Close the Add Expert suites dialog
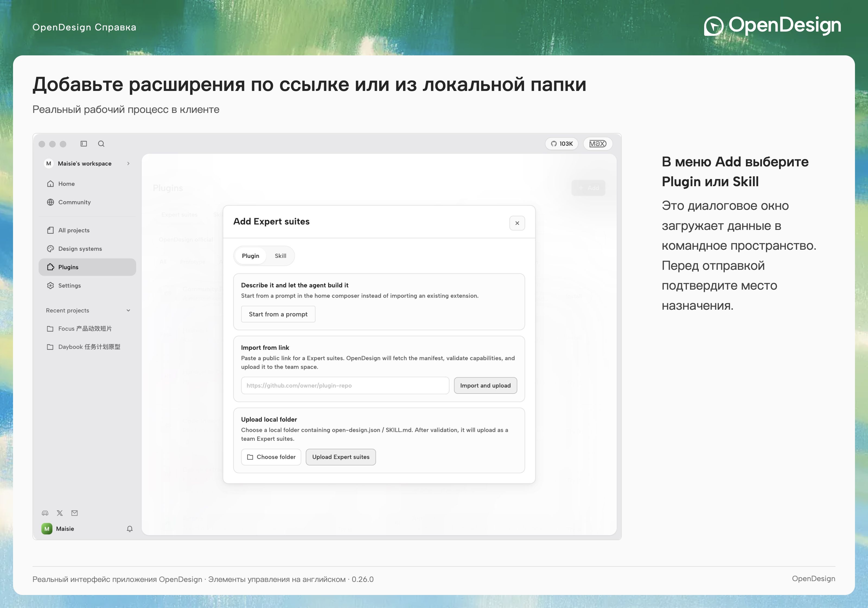 [517, 223]
